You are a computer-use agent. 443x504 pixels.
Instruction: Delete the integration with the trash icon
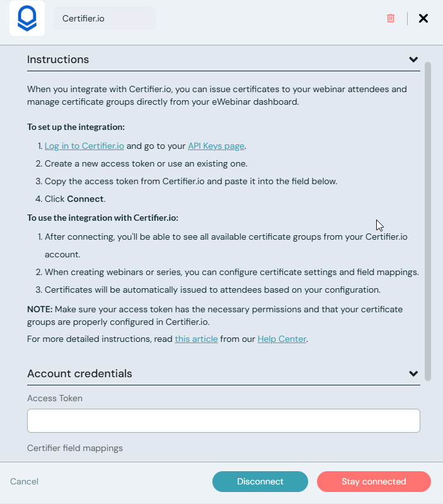click(x=391, y=18)
